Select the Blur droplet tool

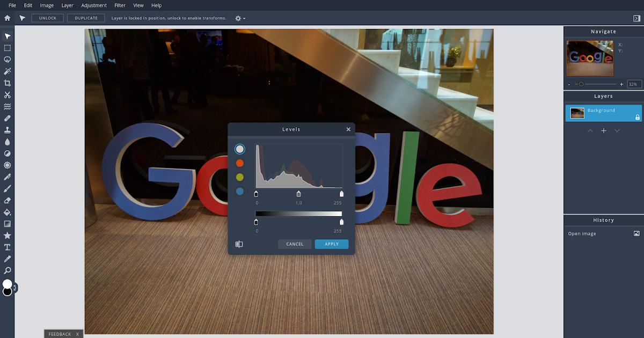click(8, 142)
